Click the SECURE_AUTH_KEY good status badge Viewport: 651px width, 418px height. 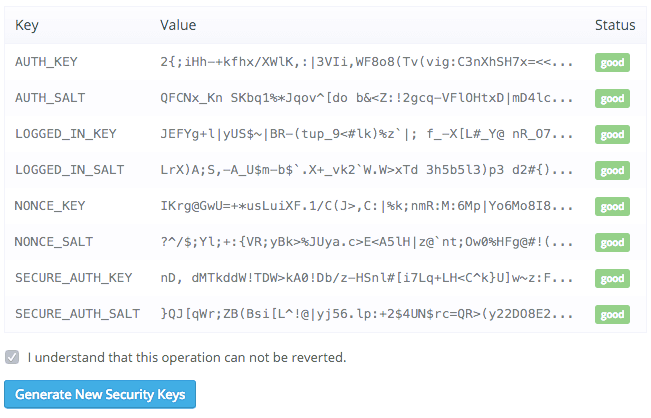tap(612, 279)
